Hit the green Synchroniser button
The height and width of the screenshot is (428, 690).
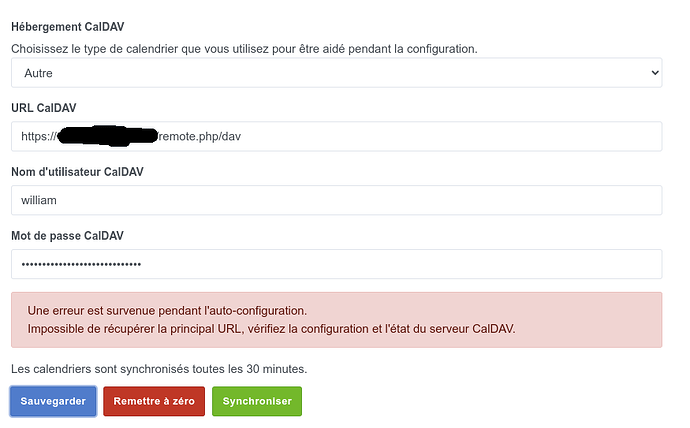click(257, 401)
